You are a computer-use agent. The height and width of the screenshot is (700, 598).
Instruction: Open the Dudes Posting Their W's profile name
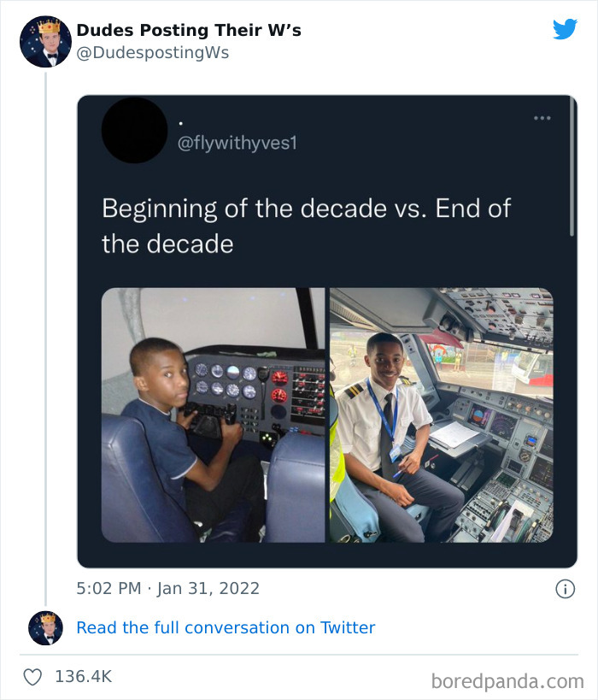click(189, 31)
